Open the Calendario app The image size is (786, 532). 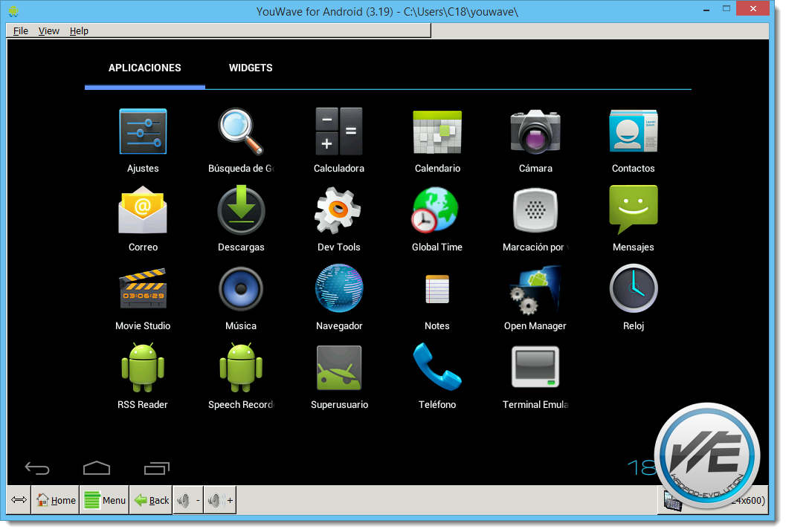pos(437,132)
